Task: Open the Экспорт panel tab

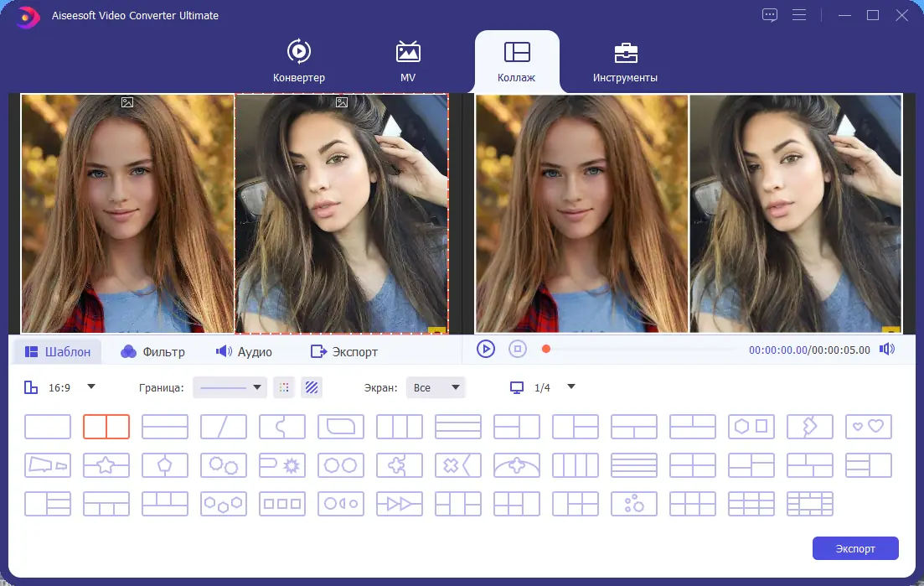Action: [344, 352]
